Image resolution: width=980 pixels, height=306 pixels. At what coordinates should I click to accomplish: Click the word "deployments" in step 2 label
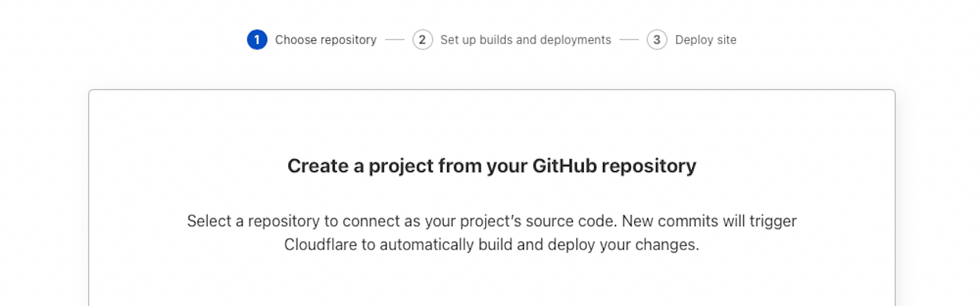click(x=576, y=40)
